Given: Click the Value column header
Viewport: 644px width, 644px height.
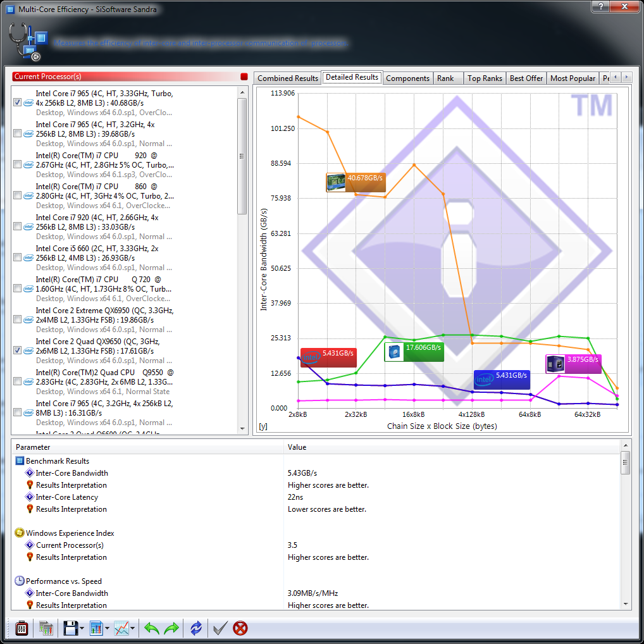Looking at the screenshot, I should pos(452,447).
